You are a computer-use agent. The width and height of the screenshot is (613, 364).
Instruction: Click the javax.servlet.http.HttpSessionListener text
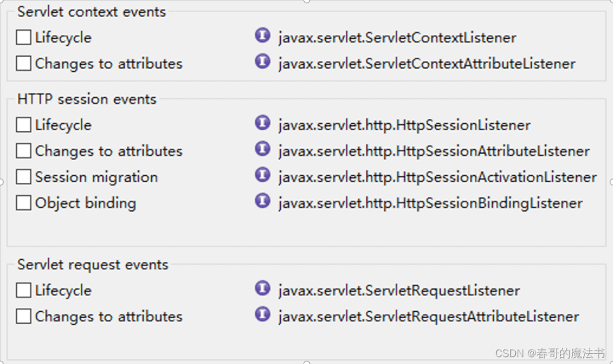tap(404, 125)
